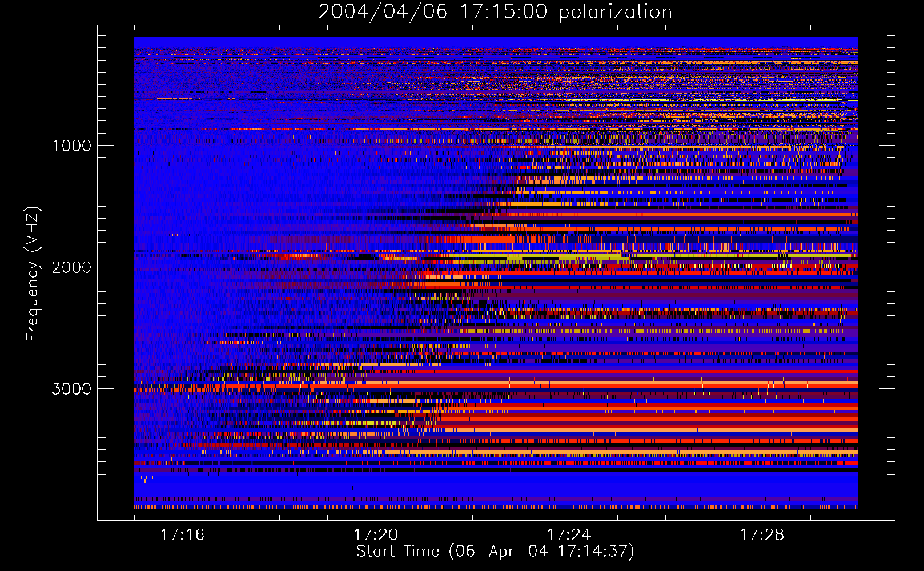Viewport: 924px width, 571px height.
Task: Click the 'Frequency (MHZ)' axis title
Action: click(x=33, y=274)
